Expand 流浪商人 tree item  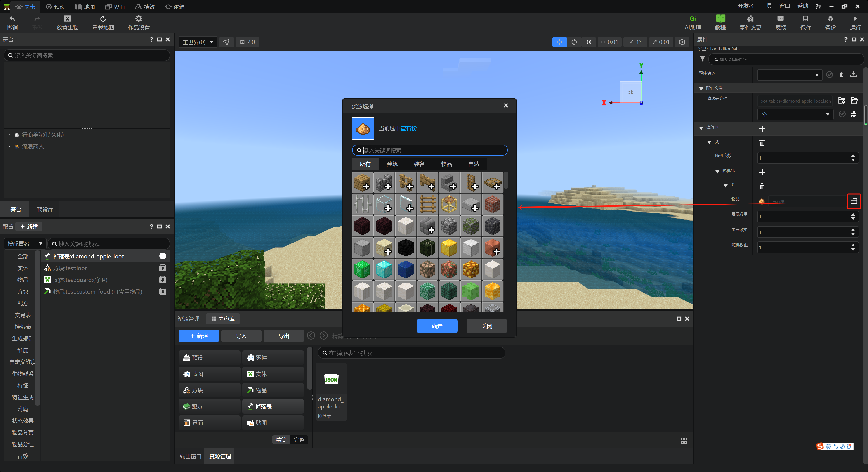click(9, 146)
